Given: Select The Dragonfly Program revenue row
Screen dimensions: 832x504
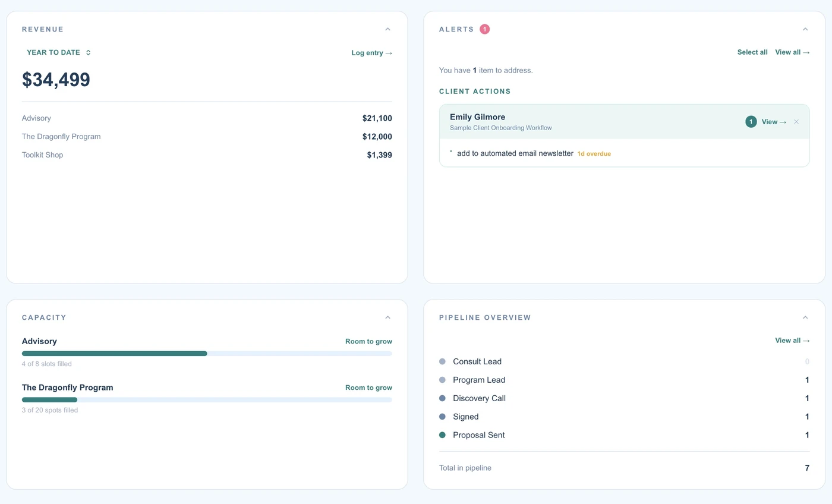Looking at the screenshot, I should click(207, 137).
